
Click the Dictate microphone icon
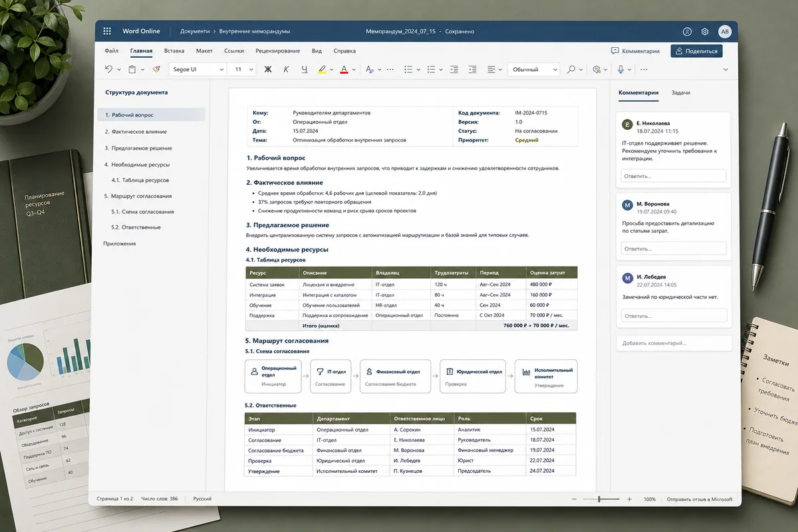coord(621,69)
